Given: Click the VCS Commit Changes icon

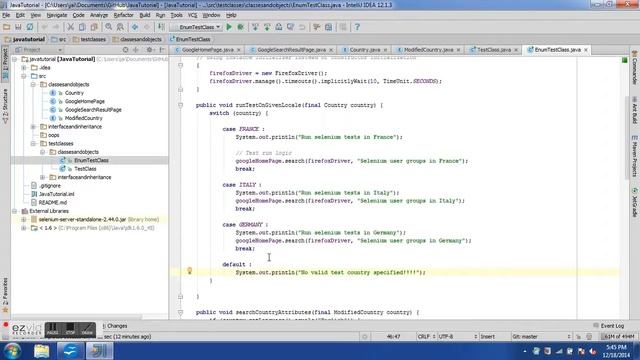Looking at the screenshot, I should click(267, 27).
